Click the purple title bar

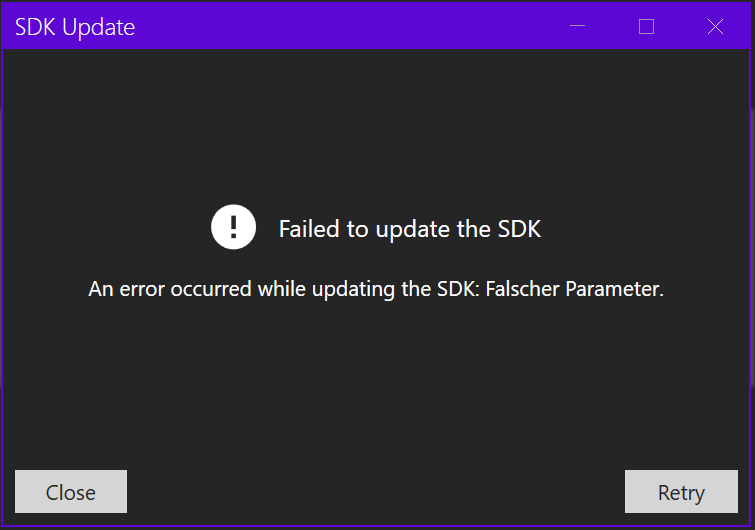[350, 27]
